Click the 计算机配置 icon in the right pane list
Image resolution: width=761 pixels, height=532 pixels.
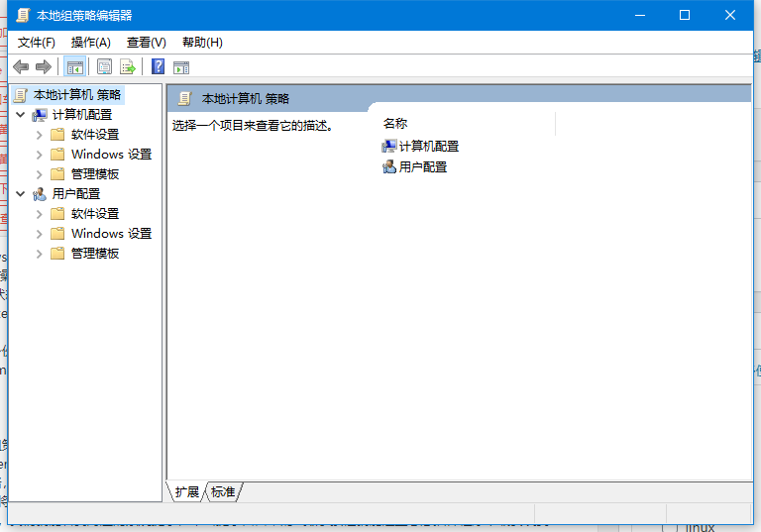tap(389, 146)
